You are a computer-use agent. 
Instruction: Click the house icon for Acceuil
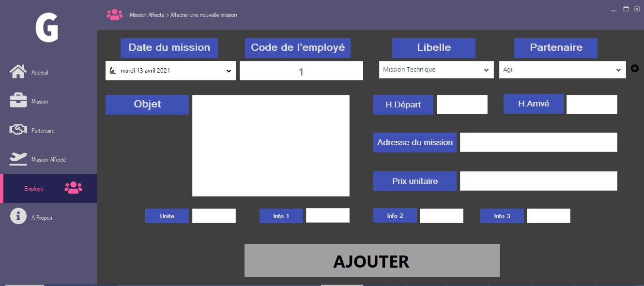(x=18, y=72)
